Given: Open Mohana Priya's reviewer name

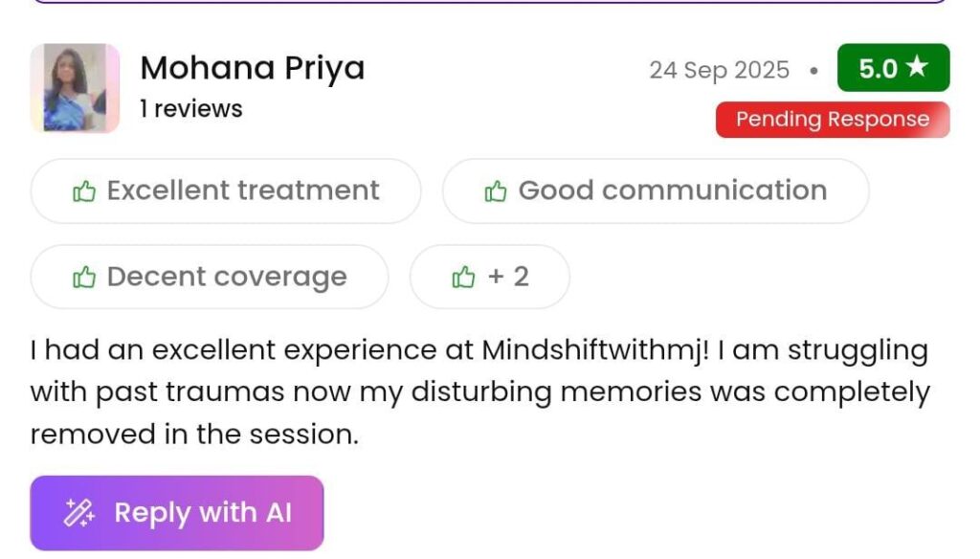Looking at the screenshot, I should point(253,69).
